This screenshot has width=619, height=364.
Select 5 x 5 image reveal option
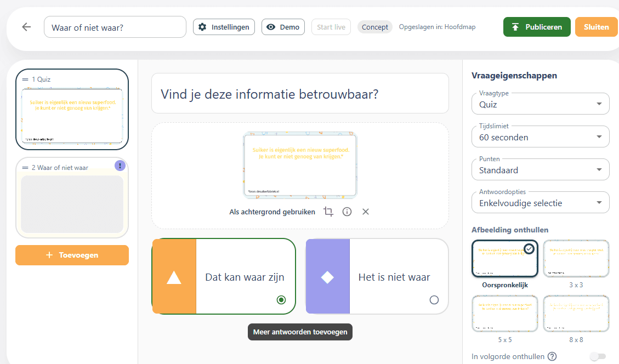pyautogui.click(x=505, y=314)
